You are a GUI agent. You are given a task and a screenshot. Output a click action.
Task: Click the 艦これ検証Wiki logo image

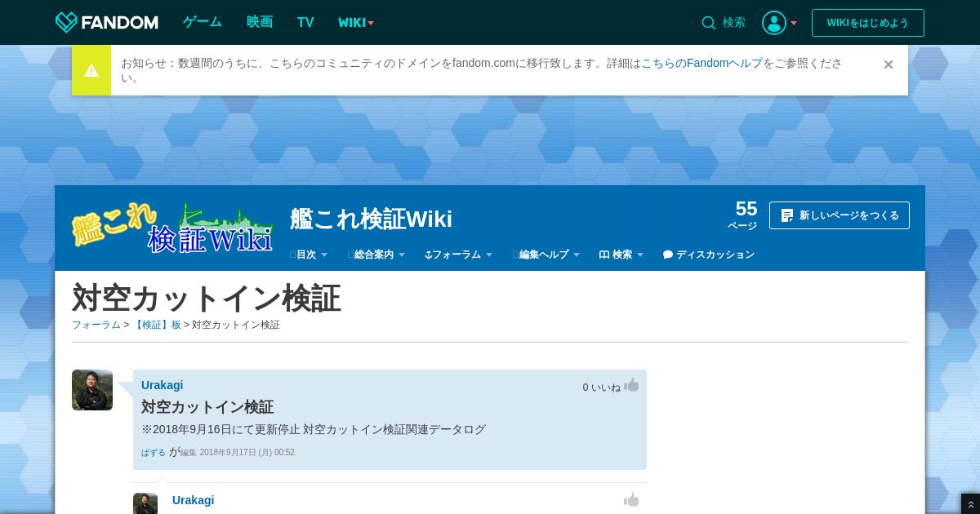coord(171,227)
